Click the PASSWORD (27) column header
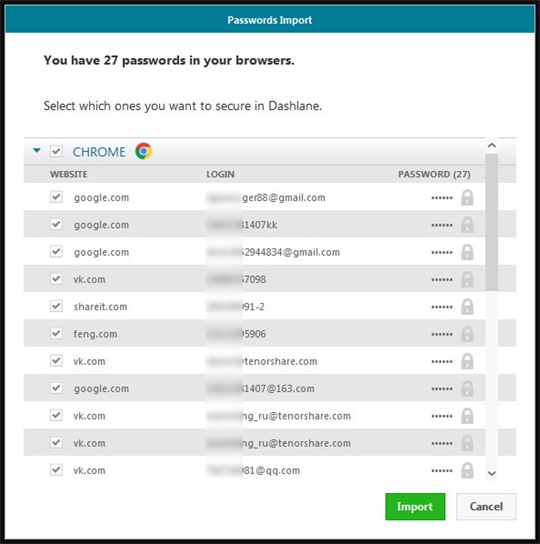 tap(434, 174)
